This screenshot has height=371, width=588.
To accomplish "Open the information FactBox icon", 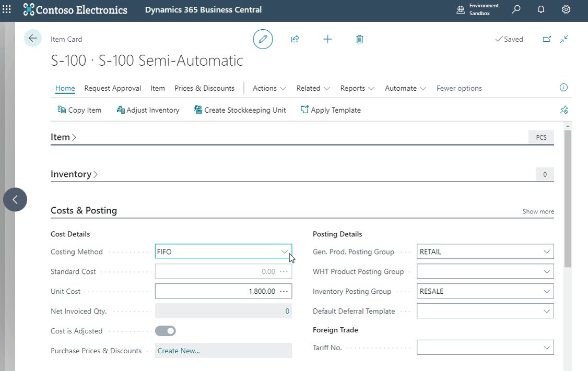I will coord(563,87).
